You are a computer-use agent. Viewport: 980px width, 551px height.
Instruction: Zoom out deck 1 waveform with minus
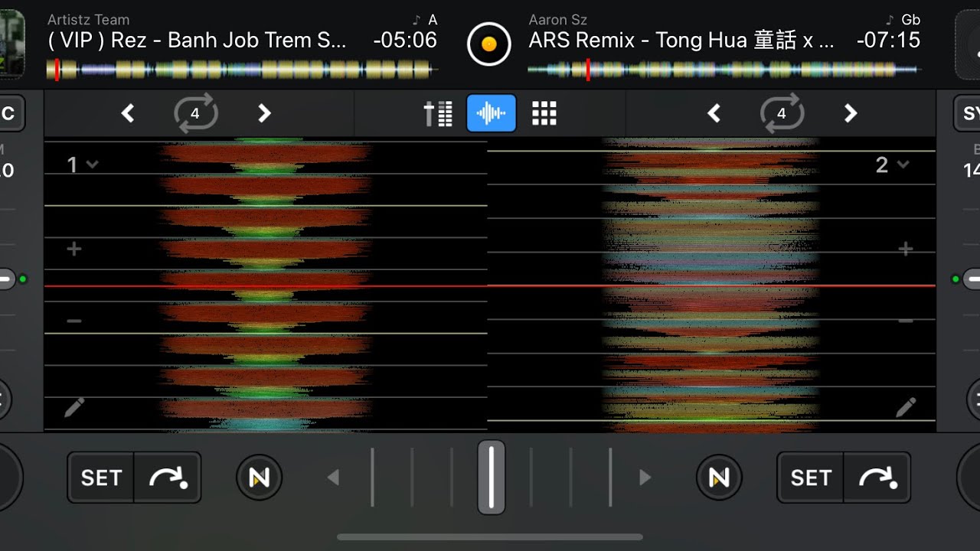point(73,321)
